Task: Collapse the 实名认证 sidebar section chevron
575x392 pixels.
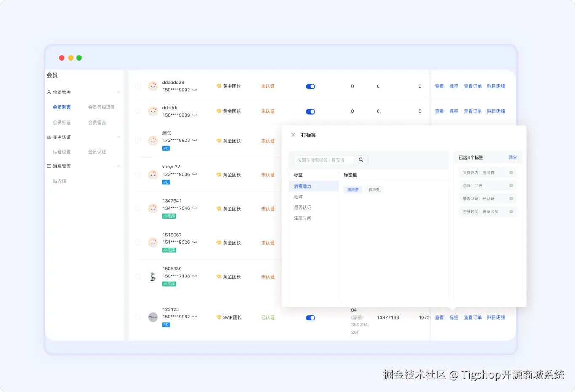Action: pos(119,137)
